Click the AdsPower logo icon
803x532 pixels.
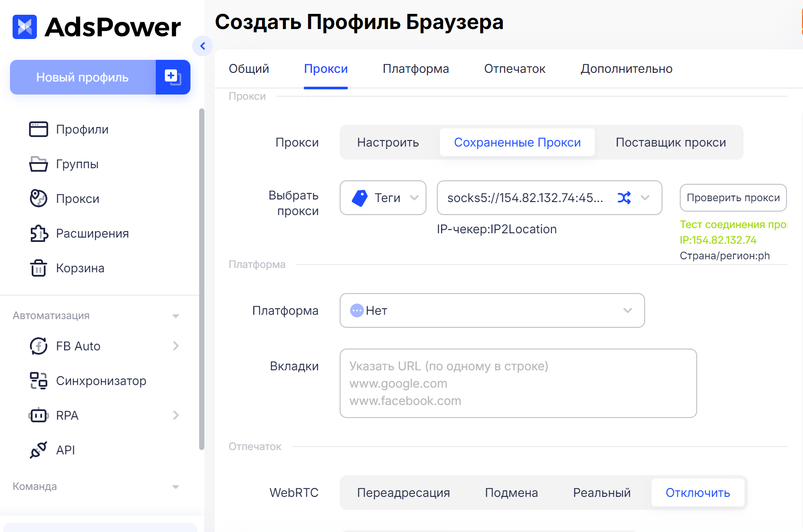click(x=25, y=27)
